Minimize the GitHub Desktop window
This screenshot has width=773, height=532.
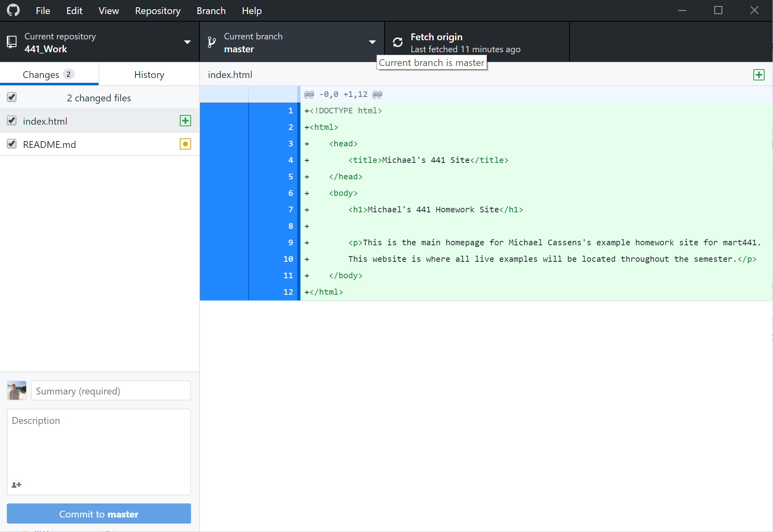[682, 10]
